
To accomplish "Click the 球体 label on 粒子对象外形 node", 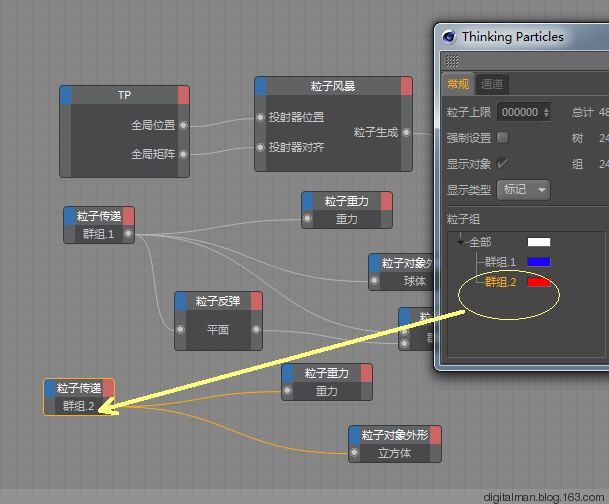I will point(415,281).
